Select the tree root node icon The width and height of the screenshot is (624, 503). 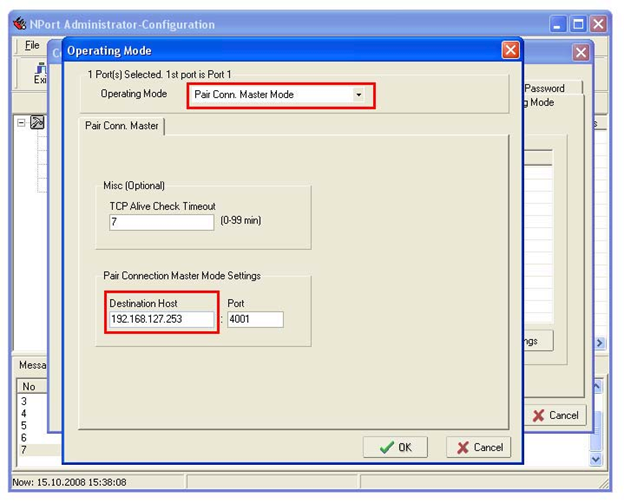(37, 123)
